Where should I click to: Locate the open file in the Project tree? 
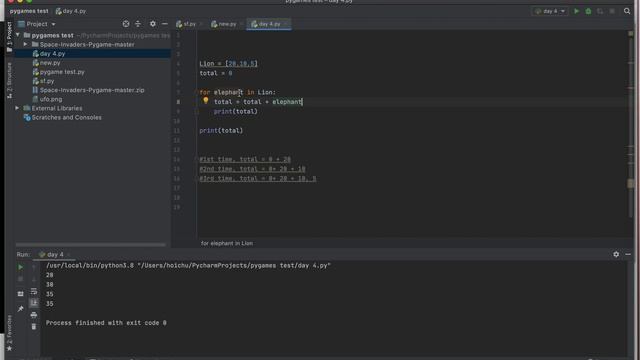pyautogui.click(x=126, y=24)
